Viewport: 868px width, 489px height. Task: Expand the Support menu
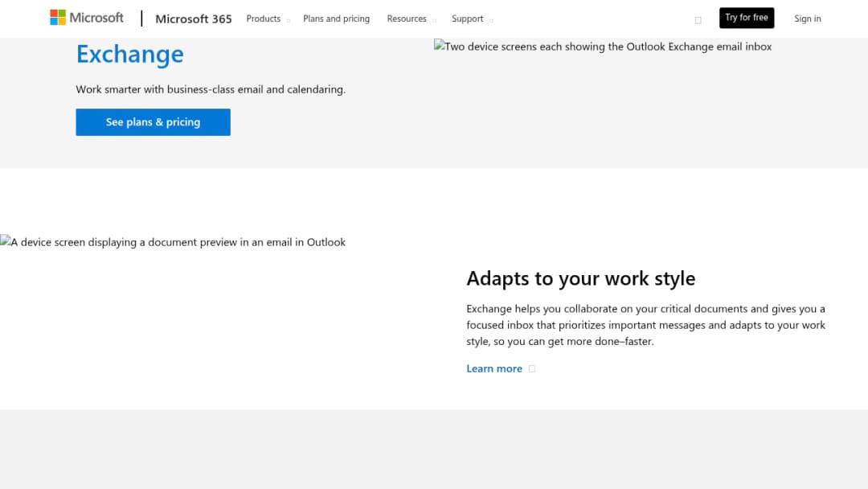[472, 18]
